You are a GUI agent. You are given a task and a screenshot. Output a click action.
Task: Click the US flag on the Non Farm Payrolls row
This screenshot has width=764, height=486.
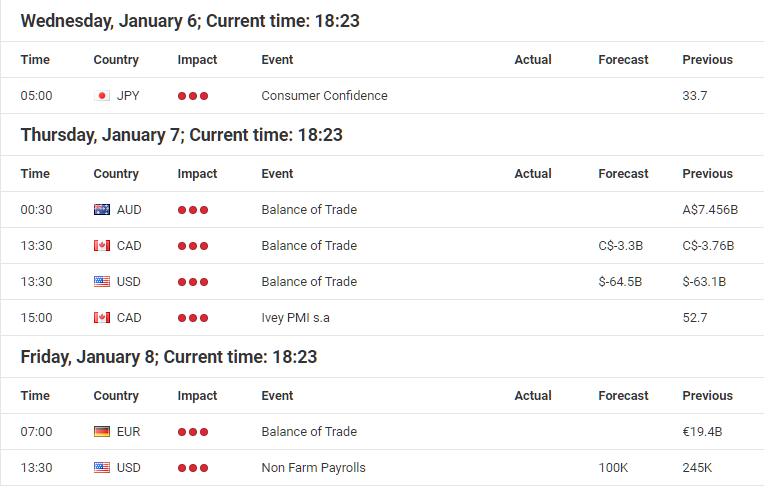pos(101,468)
